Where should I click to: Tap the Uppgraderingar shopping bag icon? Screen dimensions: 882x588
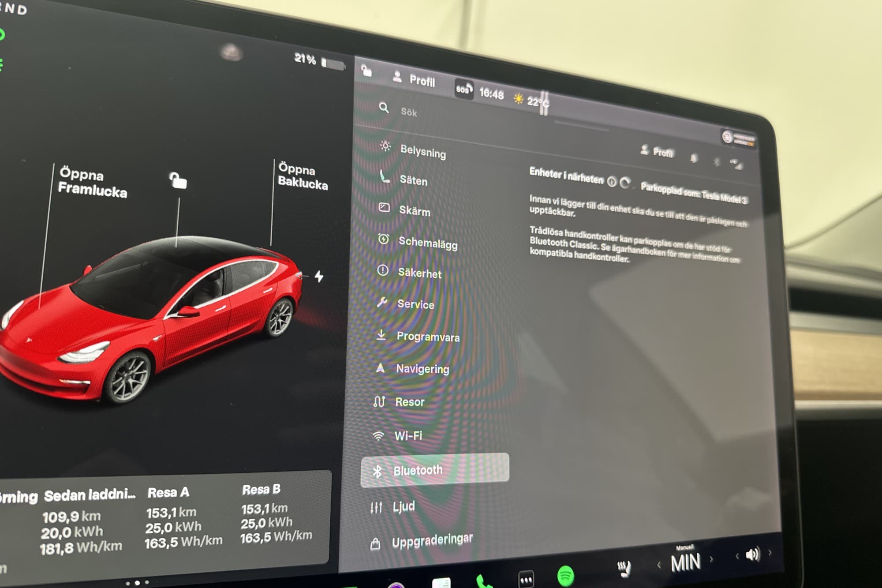[x=375, y=544]
